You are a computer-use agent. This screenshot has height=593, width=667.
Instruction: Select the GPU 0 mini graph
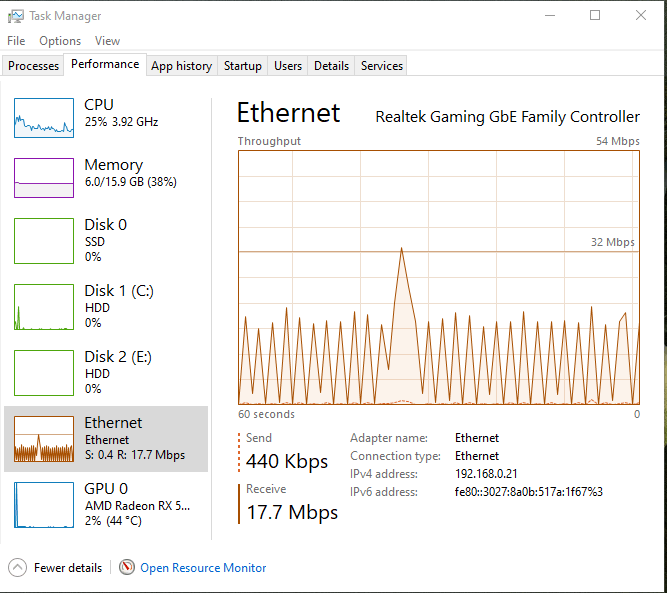pyautogui.click(x=44, y=505)
